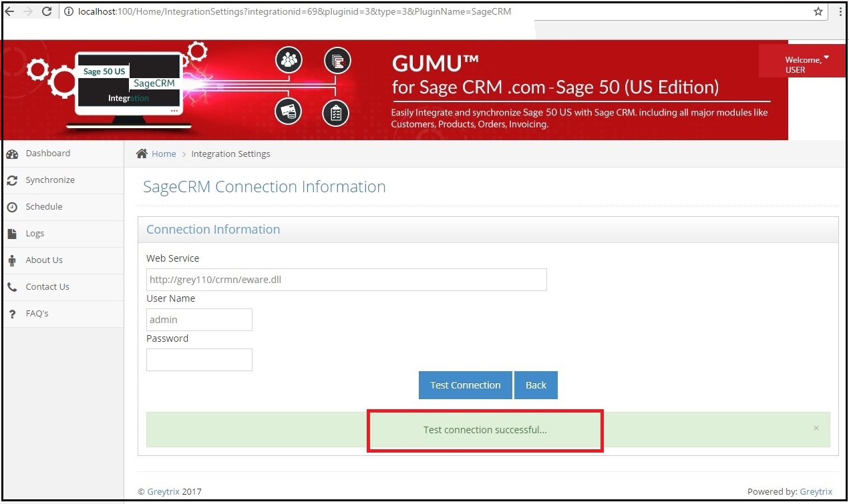Click the User Name field

click(199, 320)
